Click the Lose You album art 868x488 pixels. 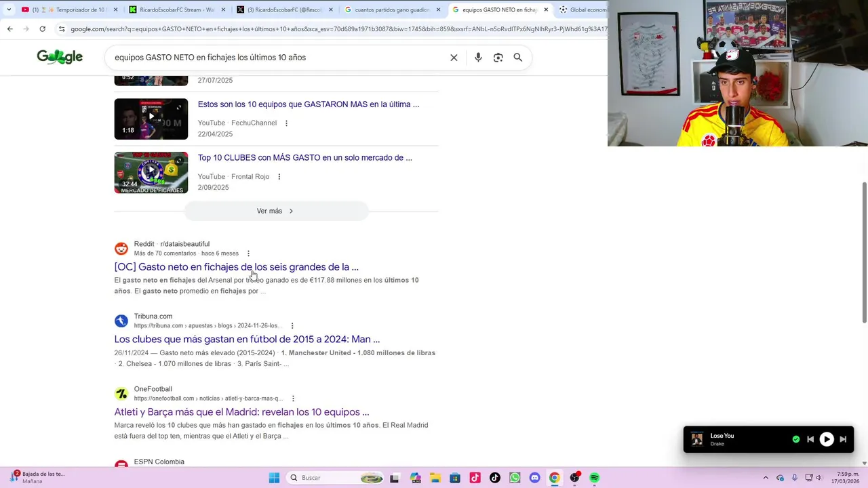coord(697,439)
